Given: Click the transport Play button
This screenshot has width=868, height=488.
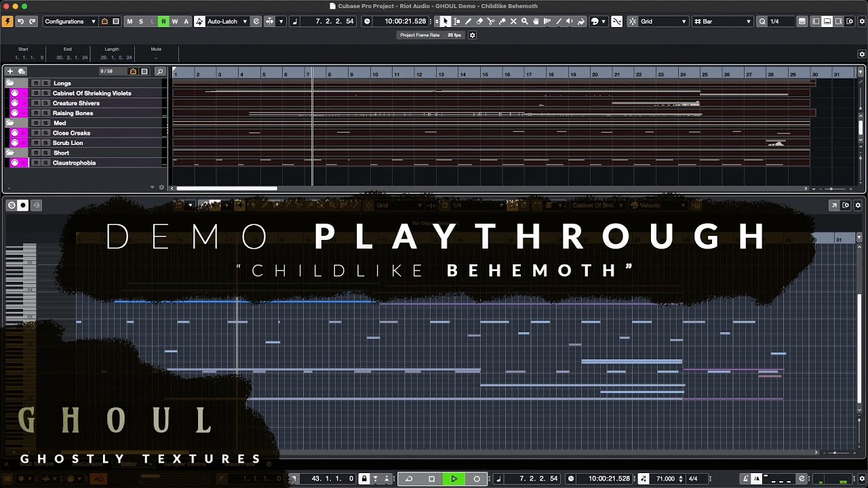Looking at the screenshot, I should point(454,479).
